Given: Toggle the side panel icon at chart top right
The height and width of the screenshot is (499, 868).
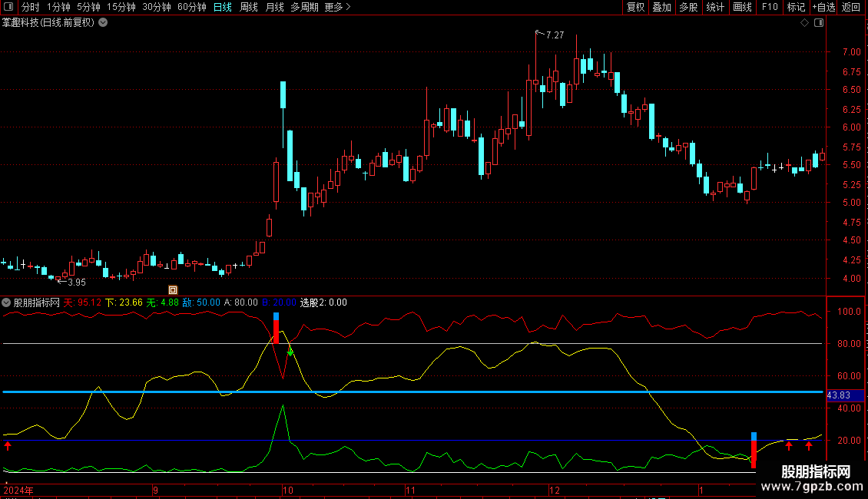Looking at the screenshot, I should tap(819, 23).
